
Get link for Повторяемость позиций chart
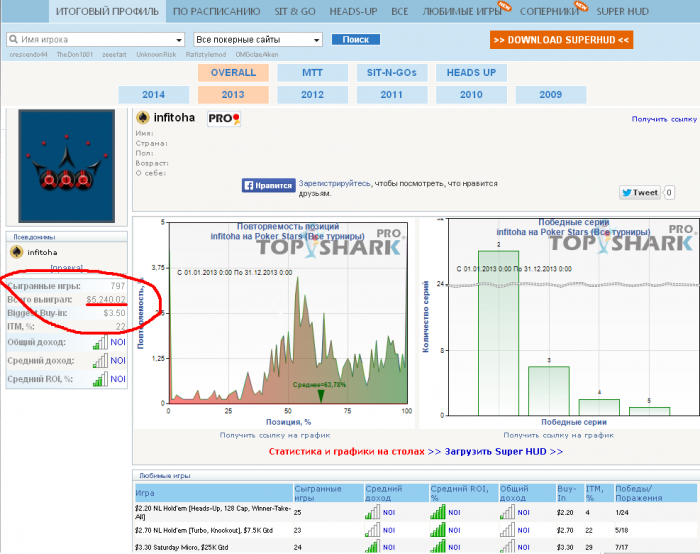click(275, 435)
